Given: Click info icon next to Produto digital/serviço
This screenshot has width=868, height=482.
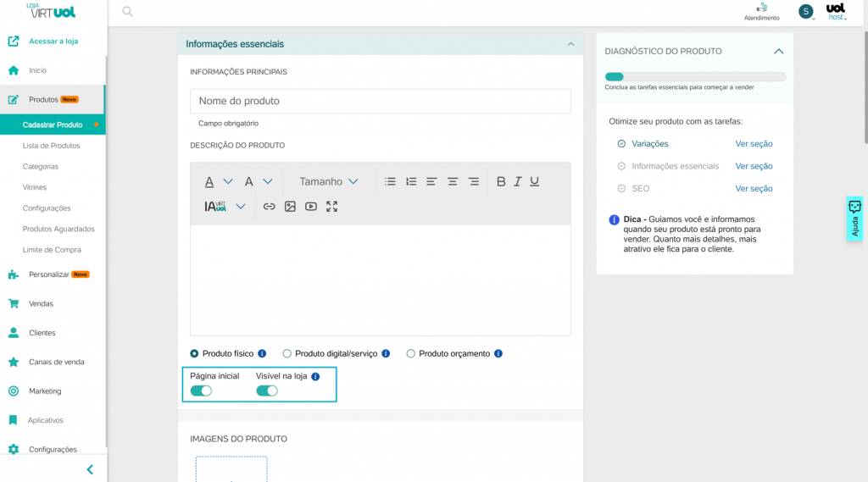Looking at the screenshot, I should [386, 353].
